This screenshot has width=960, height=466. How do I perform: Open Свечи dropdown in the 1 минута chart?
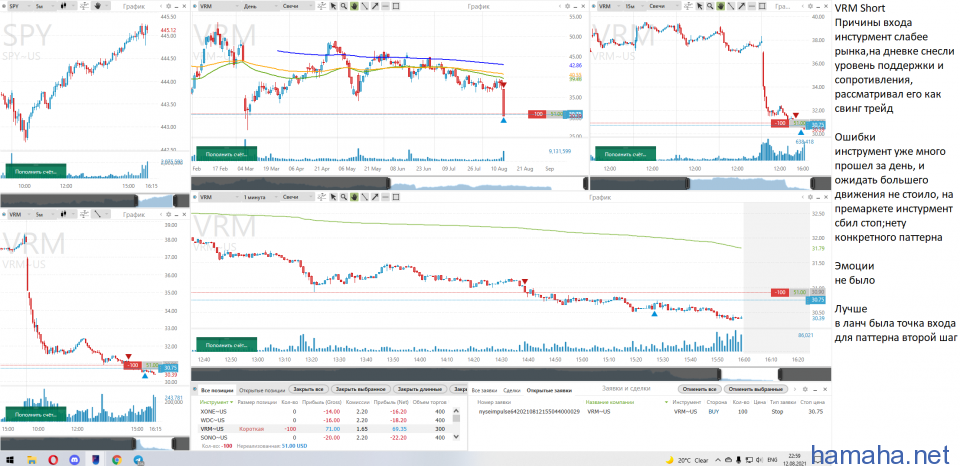tap(299, 197)
